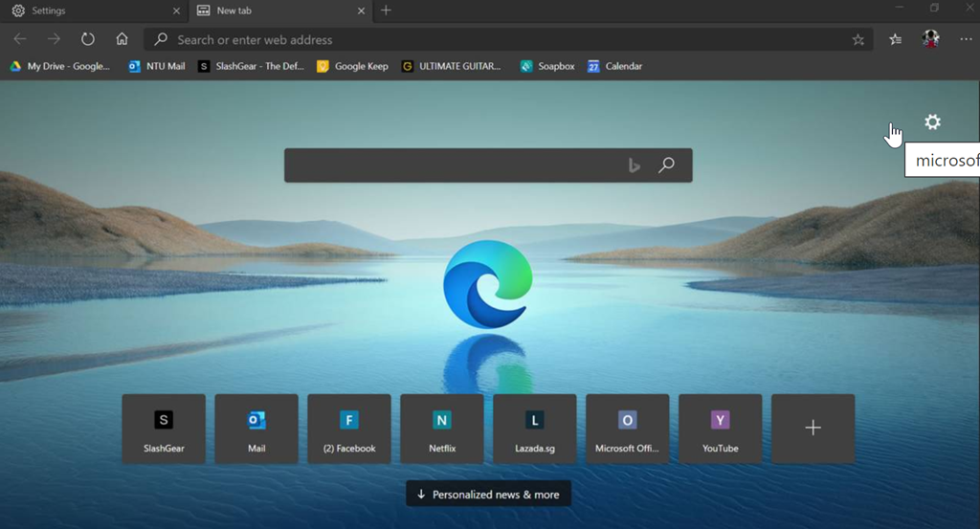Open the My Drive bookmark
This screenshot has height=529, width=980.
[x=59, y=67]
